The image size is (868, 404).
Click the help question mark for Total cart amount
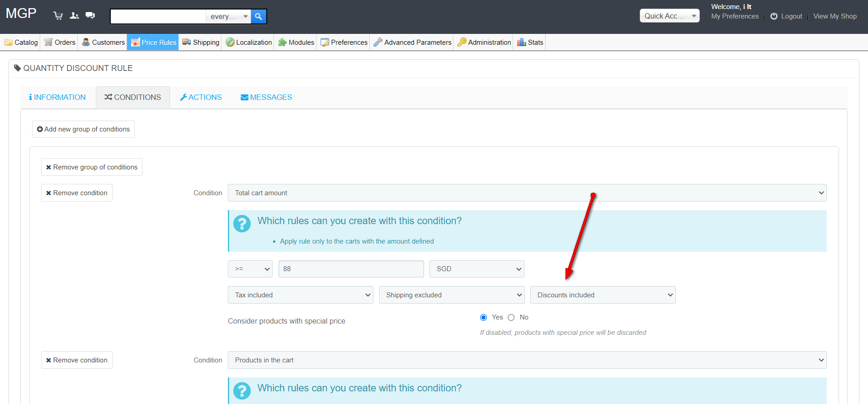tap(242, 223)
